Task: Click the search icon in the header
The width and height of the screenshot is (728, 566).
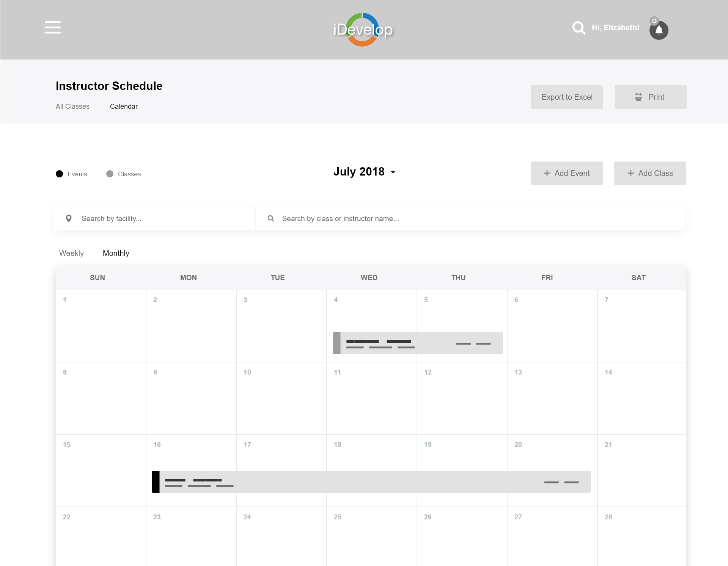Action: coord(578,28)
